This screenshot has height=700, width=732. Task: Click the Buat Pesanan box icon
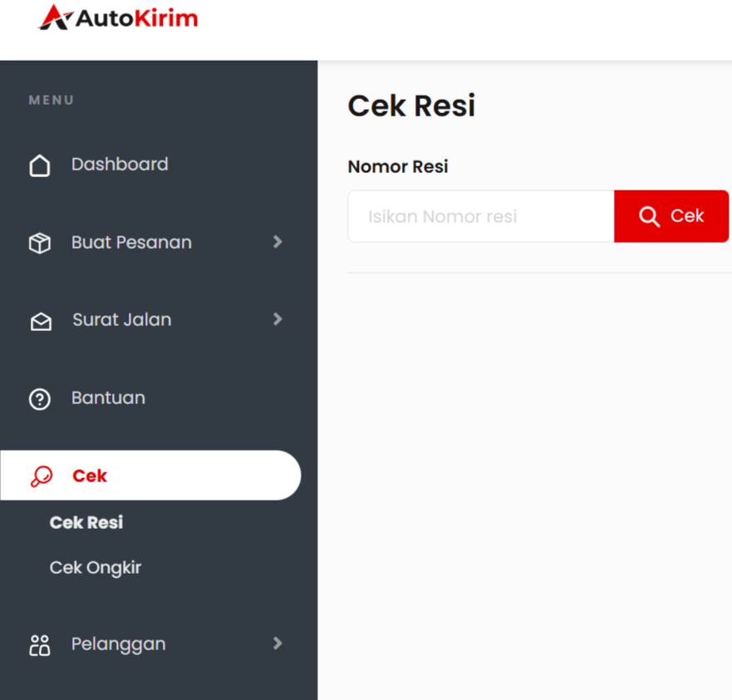[40, 243]
